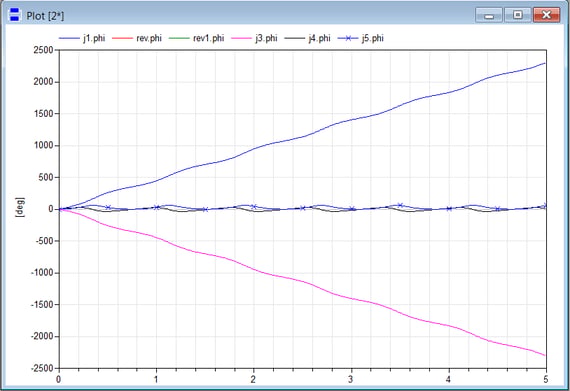Click the -1000 y-axis tick label
Viewport: 570px width, 391px height.
click(42, 273)
